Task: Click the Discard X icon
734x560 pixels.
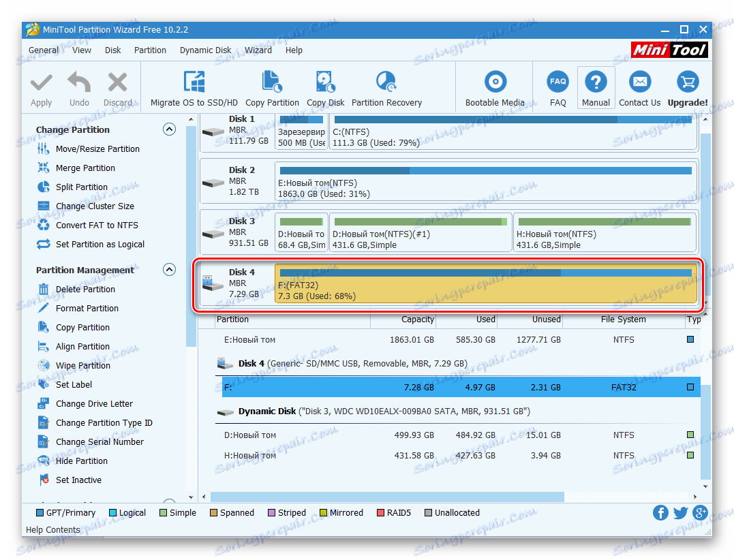Action: point(117,82)
